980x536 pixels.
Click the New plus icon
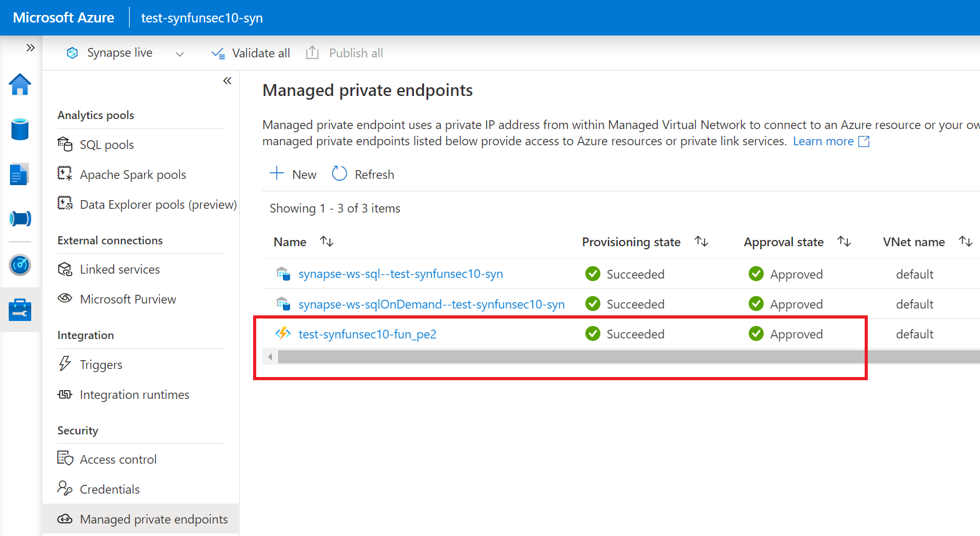click(277, 173)
